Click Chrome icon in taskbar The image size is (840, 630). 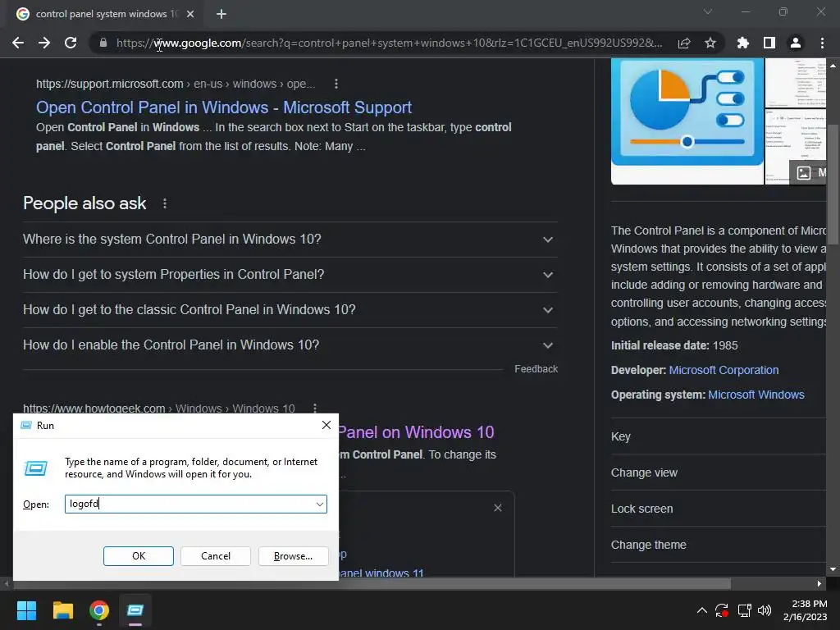point(99,610)
